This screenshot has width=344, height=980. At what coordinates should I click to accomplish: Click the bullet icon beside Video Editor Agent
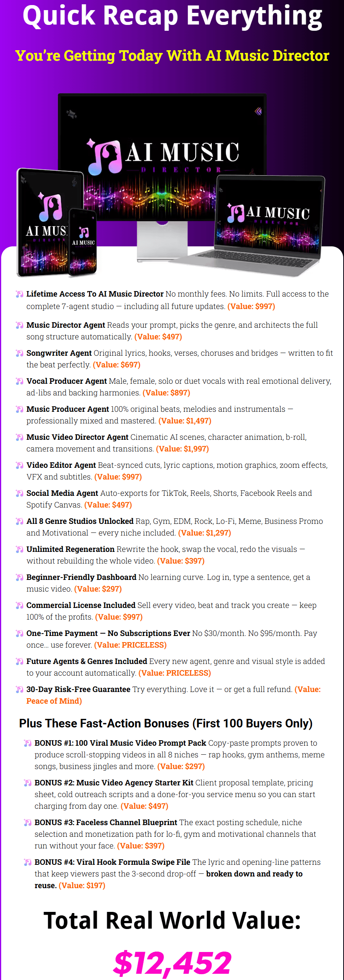pos(19,465)
